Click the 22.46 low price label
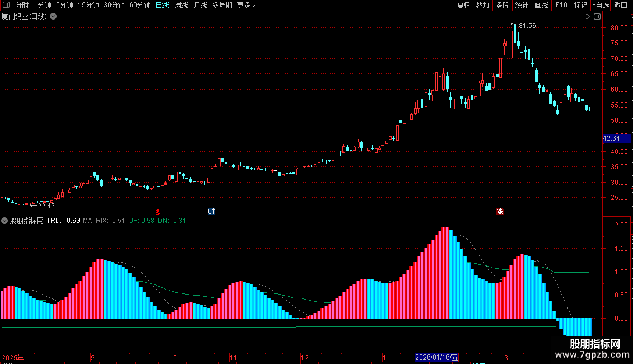The width and height of the screenshot is (633, 364). click(x=46, y=206)
